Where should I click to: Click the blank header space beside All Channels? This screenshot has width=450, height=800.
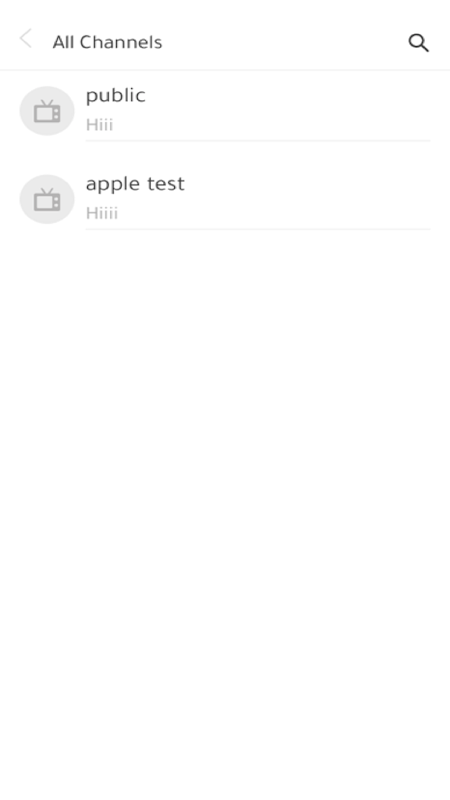(x=283, y=42)
